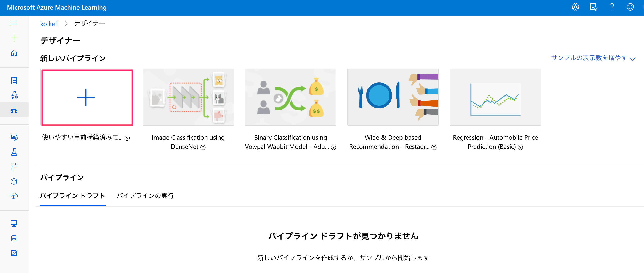Click info icon beside 使いやすい事前構築済みモ...

127,138
